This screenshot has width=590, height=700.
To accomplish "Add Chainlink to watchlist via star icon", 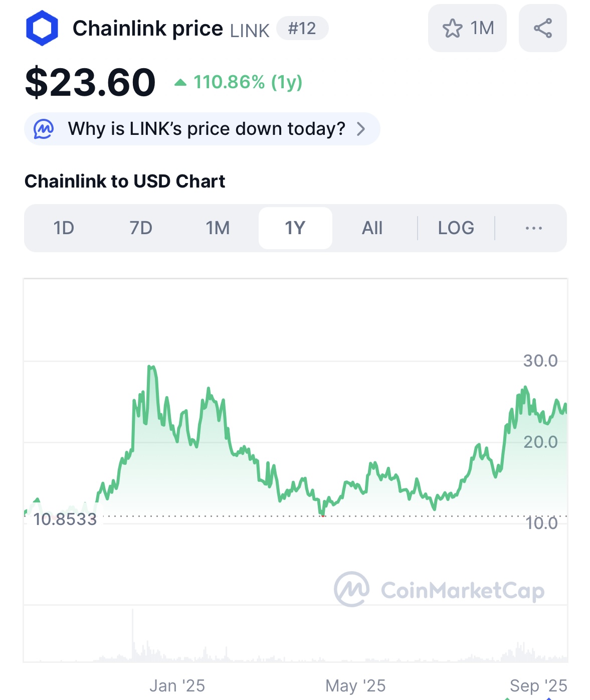I will 453,28.
